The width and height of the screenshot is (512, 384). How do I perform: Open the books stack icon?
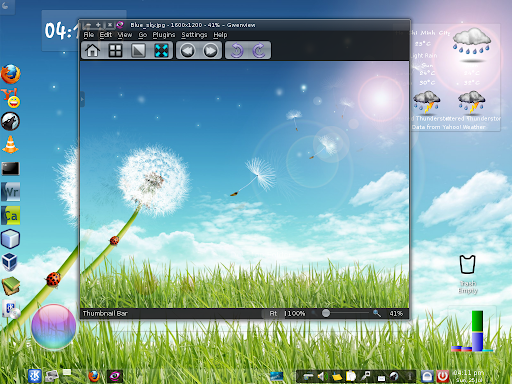point(11,286)
